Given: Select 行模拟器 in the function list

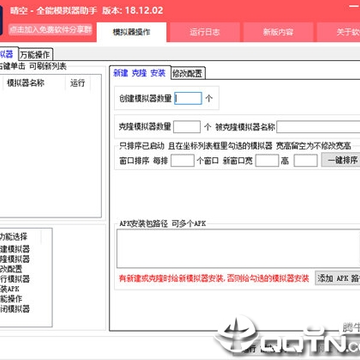Looking at the screenshot, I should pyautogui.click(x=15, y=279).
